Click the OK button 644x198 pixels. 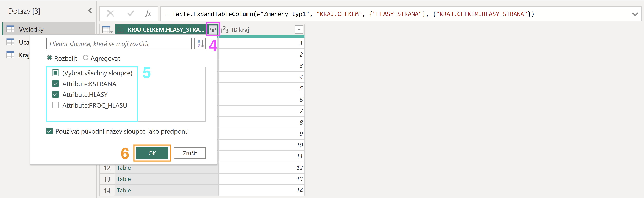coord(152,153)
